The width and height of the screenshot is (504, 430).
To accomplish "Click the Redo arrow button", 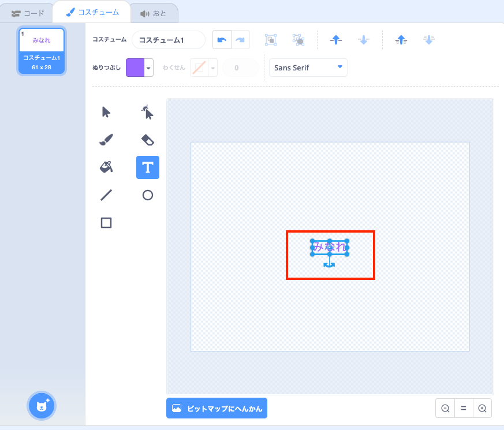I will (240, 40).
